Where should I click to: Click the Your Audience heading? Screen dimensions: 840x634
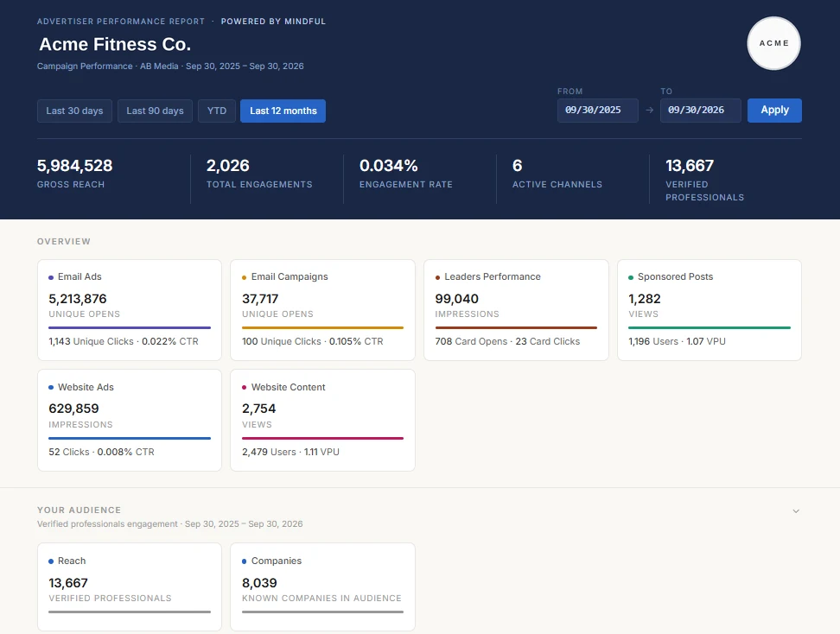[x=80, y=510]
